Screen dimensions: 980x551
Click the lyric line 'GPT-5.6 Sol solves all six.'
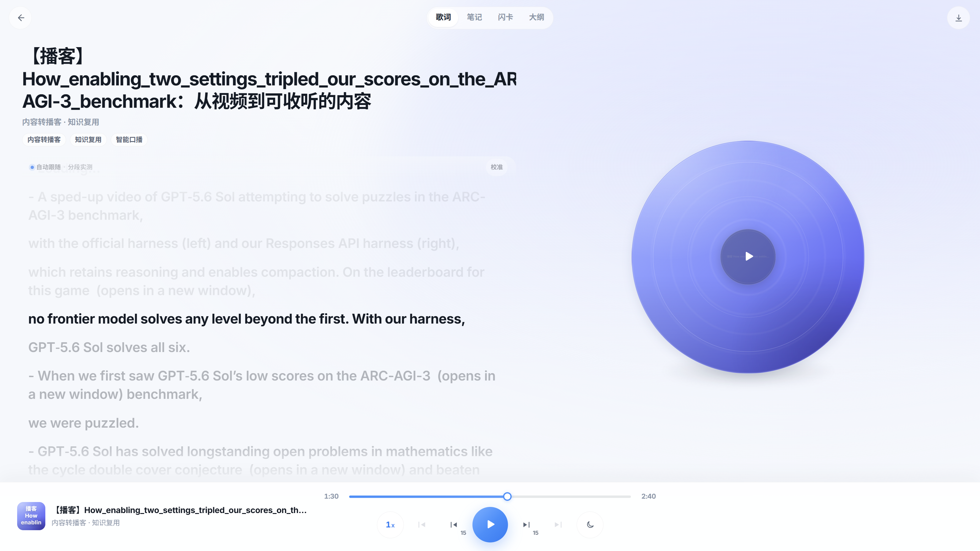[109, 347]
